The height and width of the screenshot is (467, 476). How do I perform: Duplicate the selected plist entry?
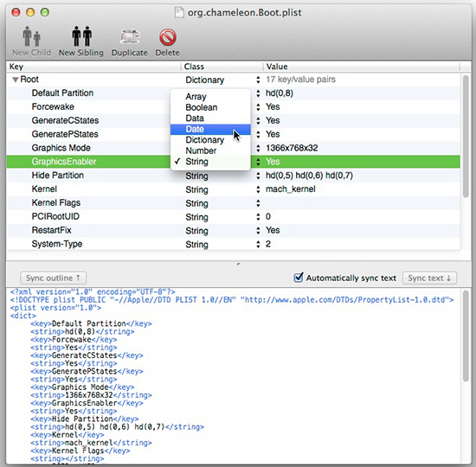pyautogui.click(x=129, y=41)
